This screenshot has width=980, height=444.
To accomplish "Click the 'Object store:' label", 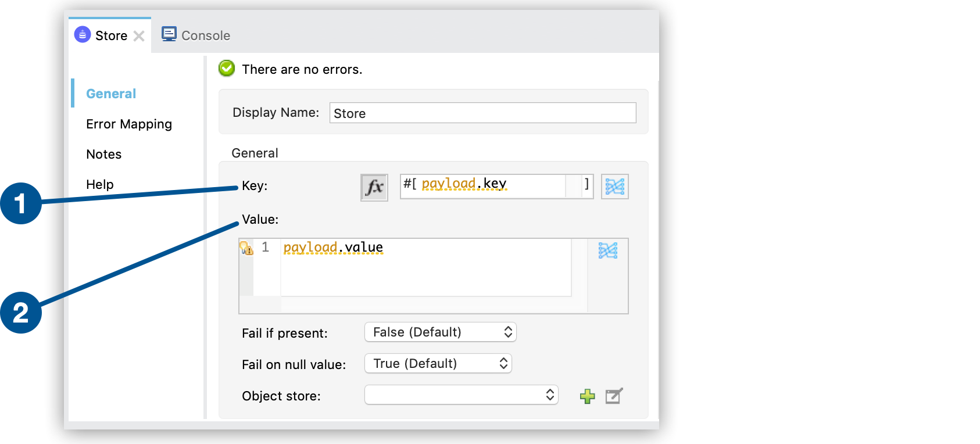I will pos(281,396).
